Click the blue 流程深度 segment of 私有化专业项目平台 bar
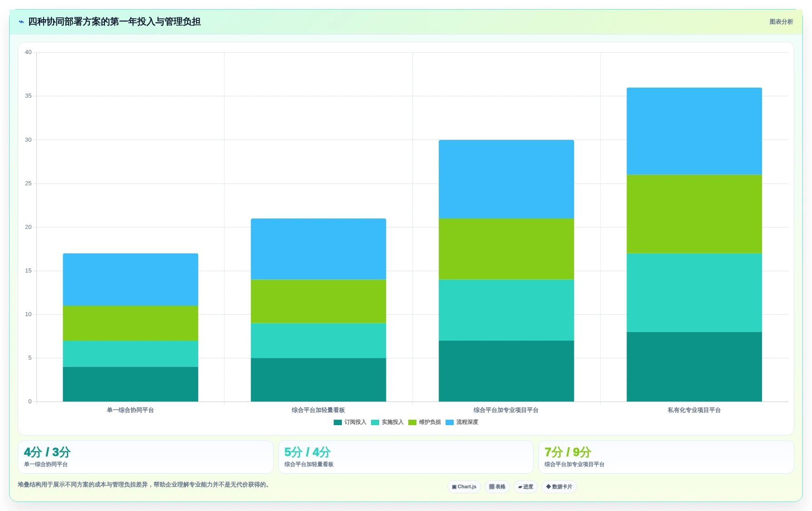Screen dimensions: 812x511 [x=694, y=131]
